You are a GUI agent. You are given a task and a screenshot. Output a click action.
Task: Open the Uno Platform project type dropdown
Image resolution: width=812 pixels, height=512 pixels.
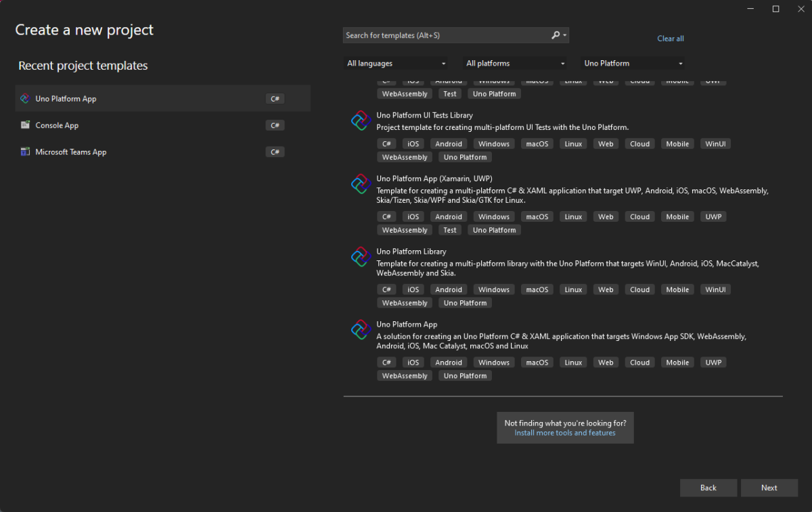click(x=632, y=63)
